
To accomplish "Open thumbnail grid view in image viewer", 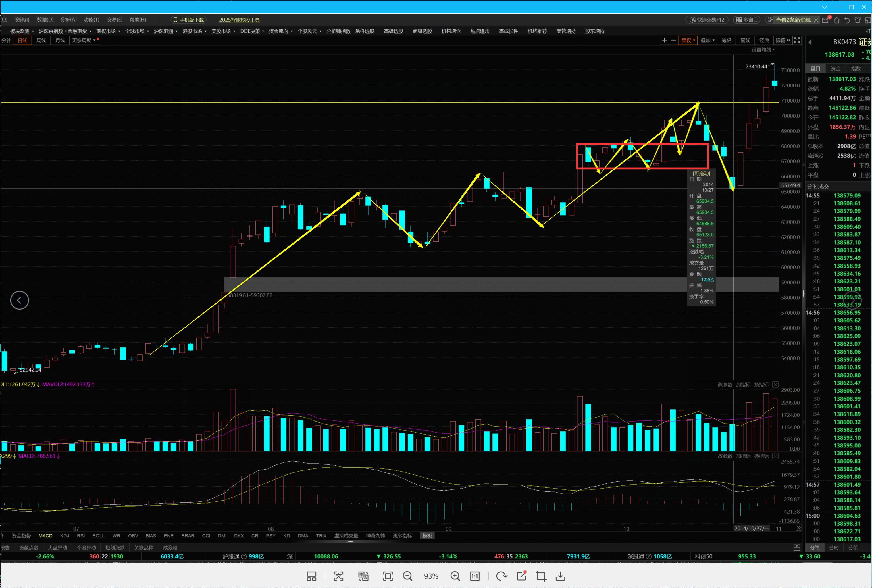I will (x=311, y=576).
